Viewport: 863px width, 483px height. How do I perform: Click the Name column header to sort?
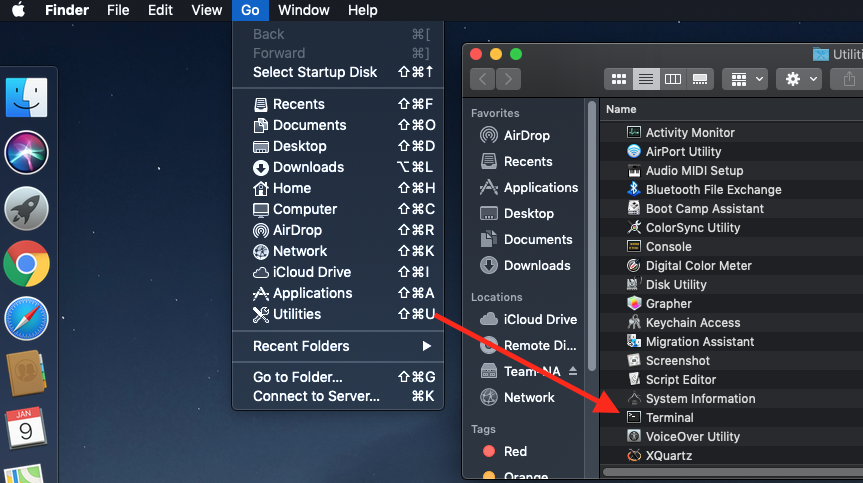pyautogui.click(x=621, y=109)
